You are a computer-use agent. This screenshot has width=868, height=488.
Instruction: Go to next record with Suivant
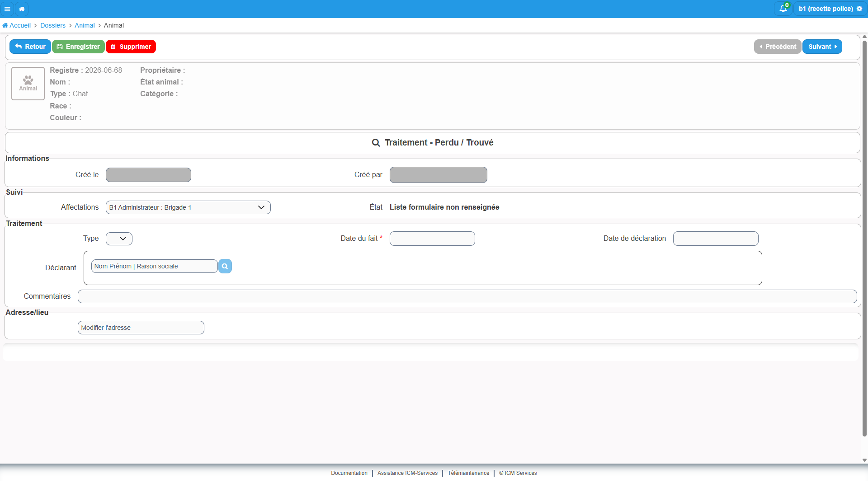tap(822, 47)
